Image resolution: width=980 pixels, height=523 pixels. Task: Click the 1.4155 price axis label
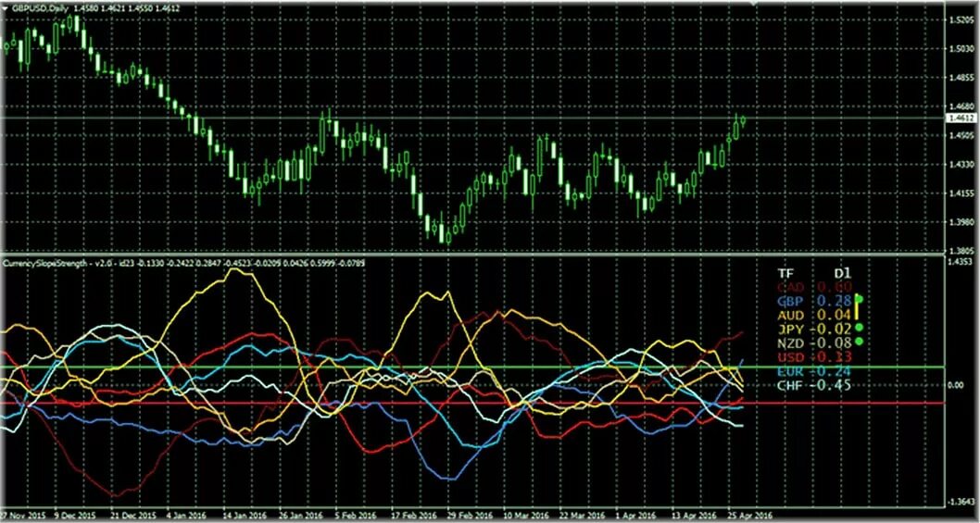tap(960, 193)
